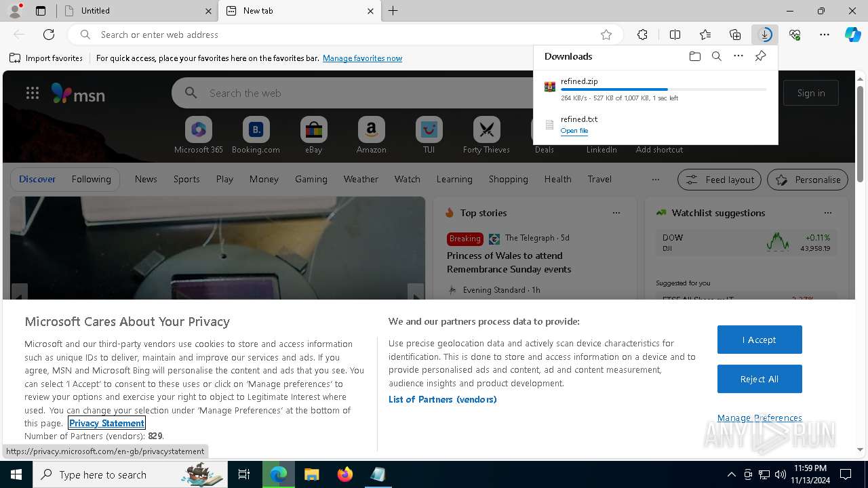Open more options in Downloads panel
868x488 pixels.
(x=738, y=56)
